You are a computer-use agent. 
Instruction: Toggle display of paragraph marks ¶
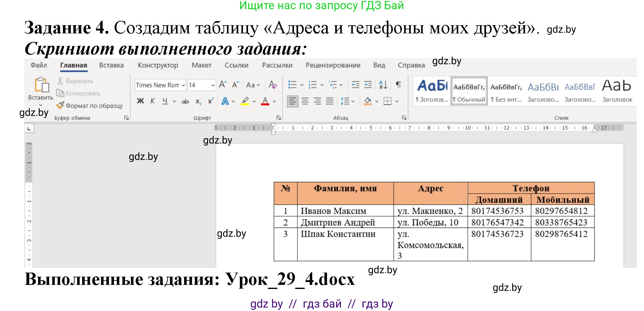pyautogui.click(x=398, y=84)
